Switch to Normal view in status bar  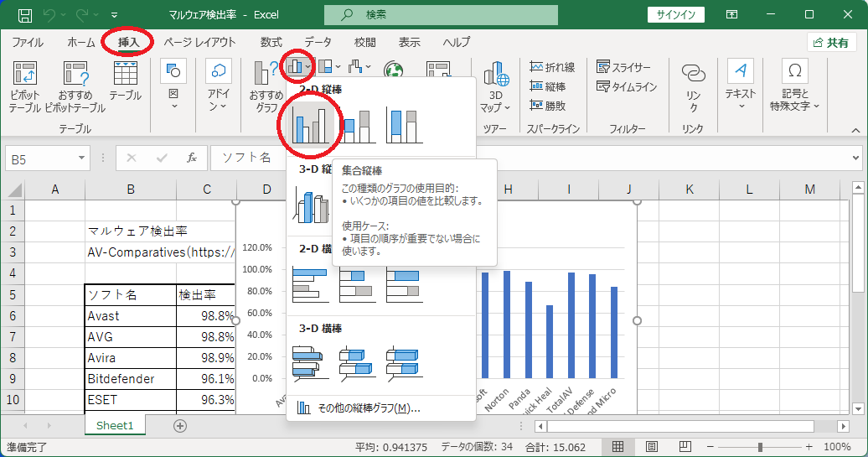617,446
